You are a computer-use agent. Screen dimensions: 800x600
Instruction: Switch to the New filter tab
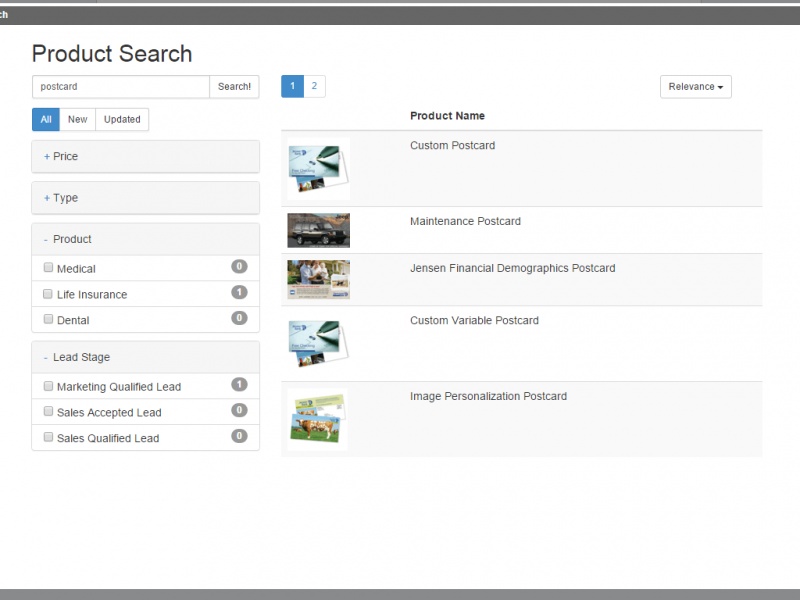pyautogui.click(x=78, y=119)
